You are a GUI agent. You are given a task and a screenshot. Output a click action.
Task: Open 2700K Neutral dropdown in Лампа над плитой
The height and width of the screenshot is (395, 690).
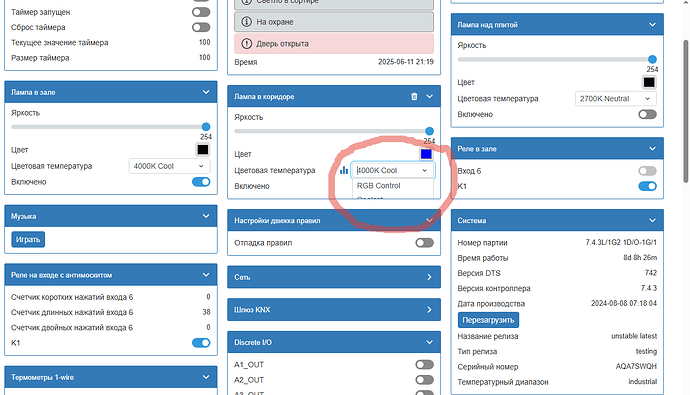click(x=616, y=99)
